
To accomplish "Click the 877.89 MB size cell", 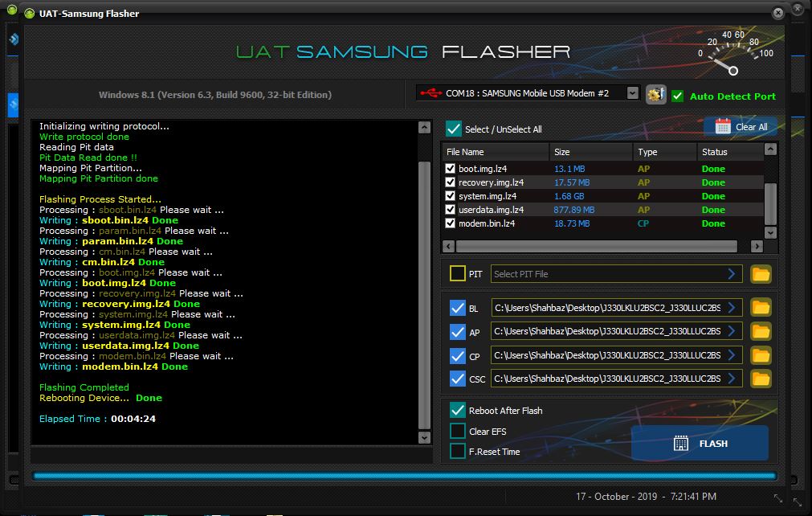I will pos(573,210).
